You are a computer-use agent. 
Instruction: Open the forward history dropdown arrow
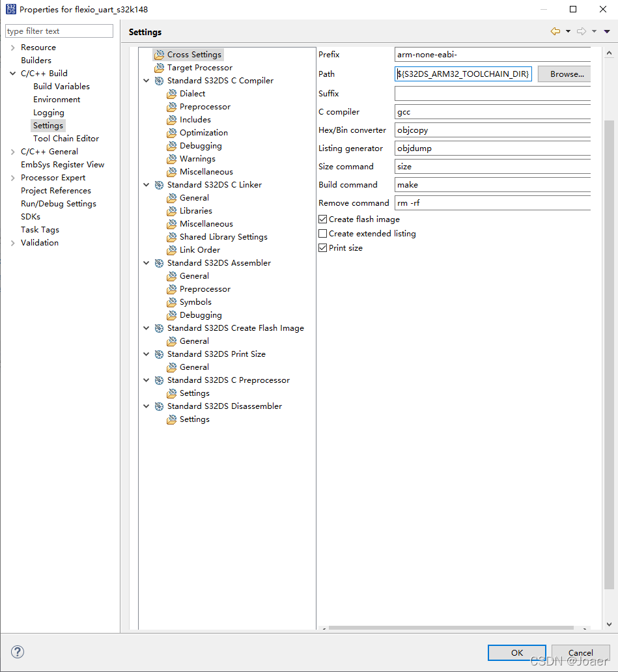coord(594,31)
